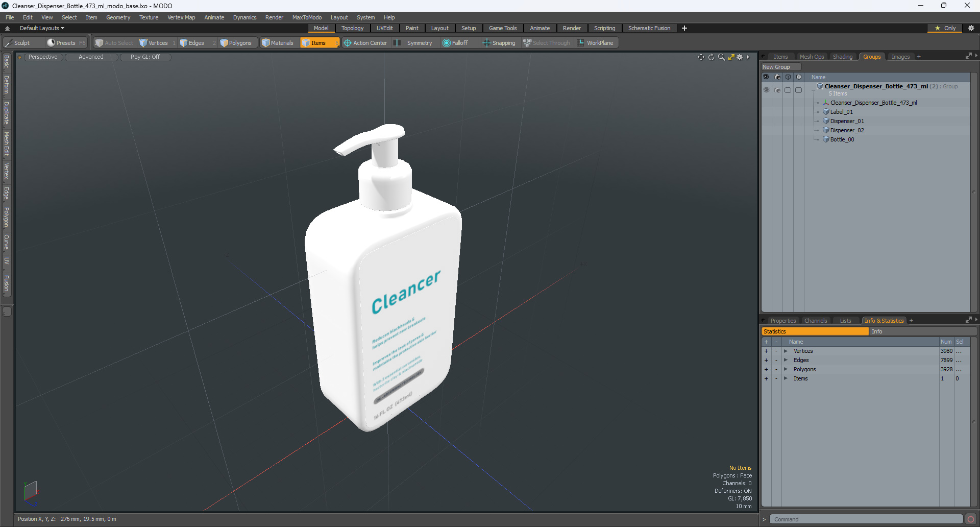Toggle render camera for Cleanser group
The height and width of the screenshot is (527, 980).
[x=777, y=90]
